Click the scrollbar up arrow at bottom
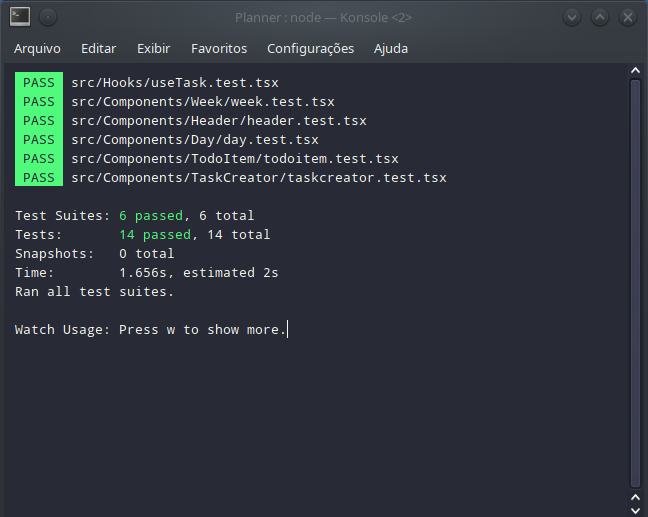The image size is (648, 517). (636, 497)
